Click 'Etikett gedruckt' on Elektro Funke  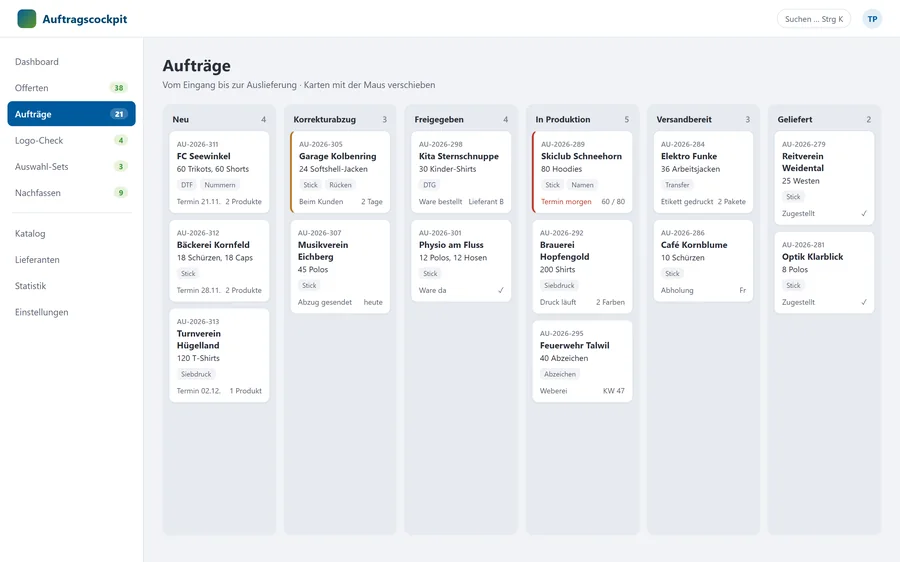[687, 201]
